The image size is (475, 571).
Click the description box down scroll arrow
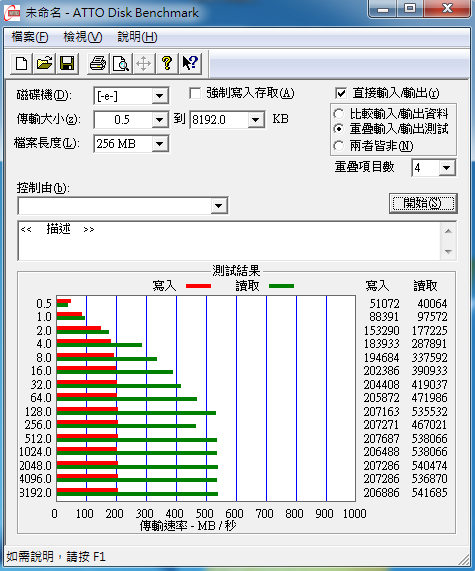point(448,252)
